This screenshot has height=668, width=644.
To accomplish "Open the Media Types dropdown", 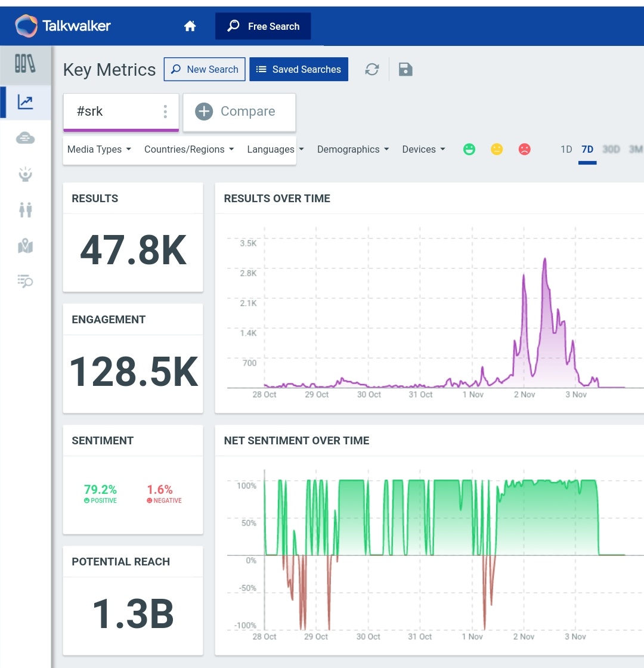I will click(99, 149).
